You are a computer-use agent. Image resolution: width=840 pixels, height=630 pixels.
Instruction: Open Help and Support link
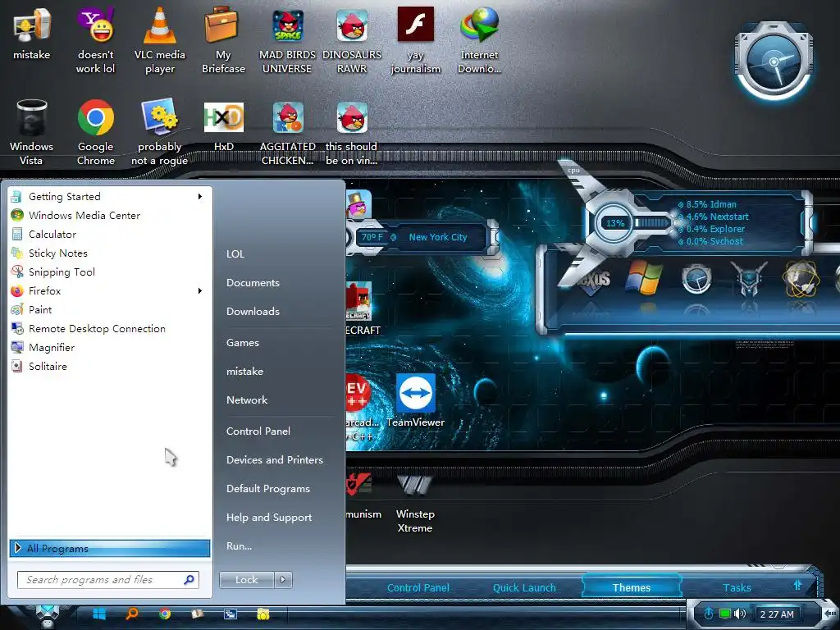tap(269, 518)
